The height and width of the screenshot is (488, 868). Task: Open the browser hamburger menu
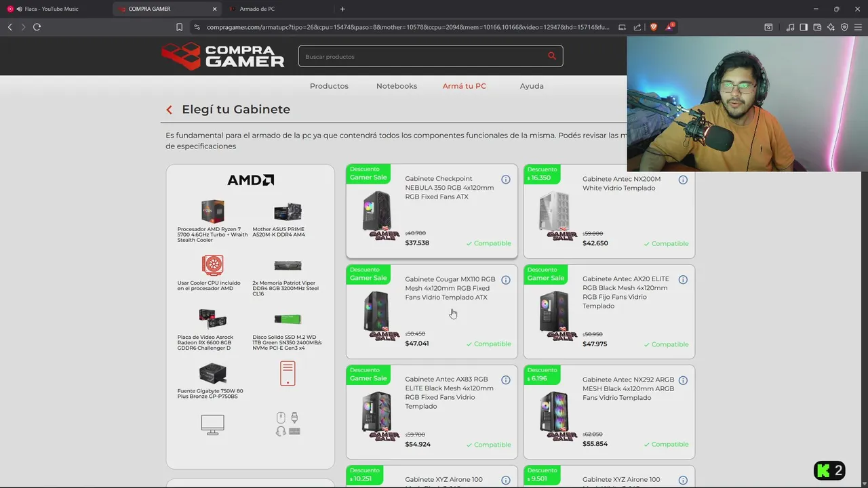pyautogui.click(x=859, y=27)
